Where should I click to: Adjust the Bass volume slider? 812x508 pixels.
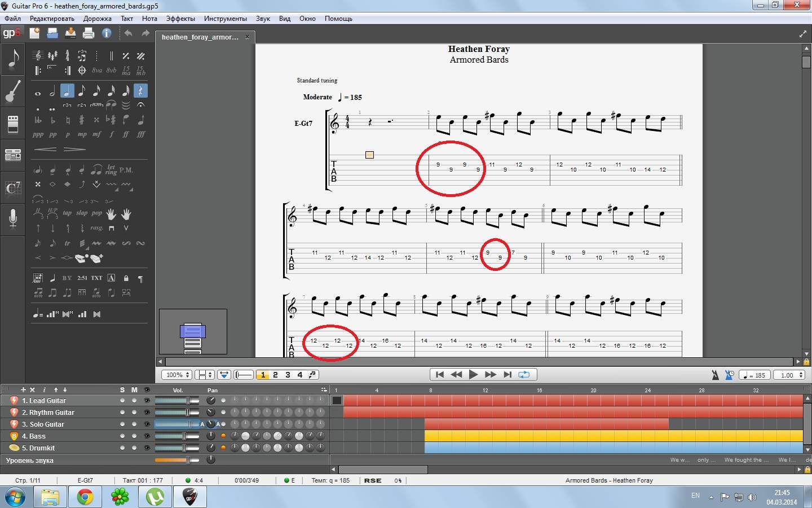(x=176, y=436)
